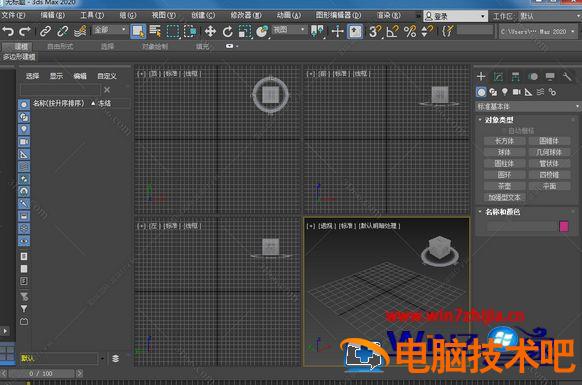The height and width of the screenshot is (385, 582).
Task: Activate the Rotate tool
Action: [x=227, y=31]
